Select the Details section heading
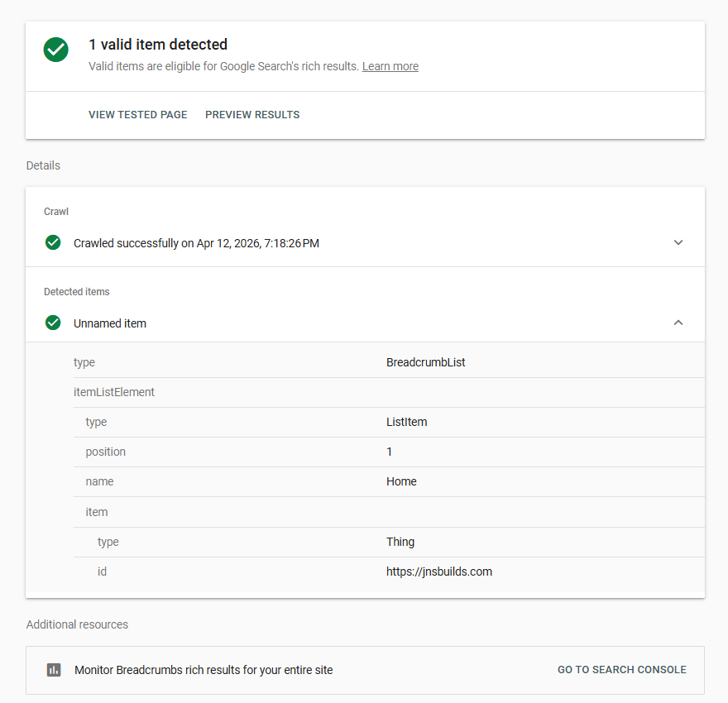 tap(43, 165)
